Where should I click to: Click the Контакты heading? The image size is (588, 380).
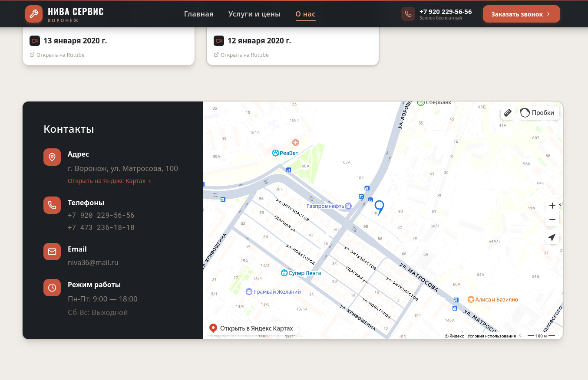pyautogui.click(x=69, y=129)
